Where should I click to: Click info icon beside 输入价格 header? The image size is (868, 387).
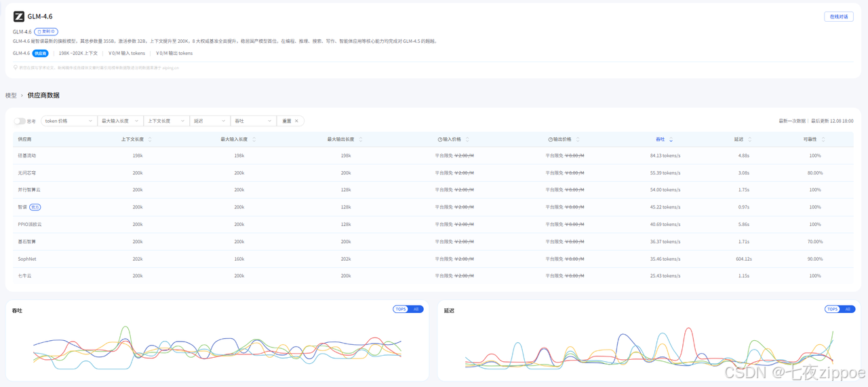click(x=440, y=139)
